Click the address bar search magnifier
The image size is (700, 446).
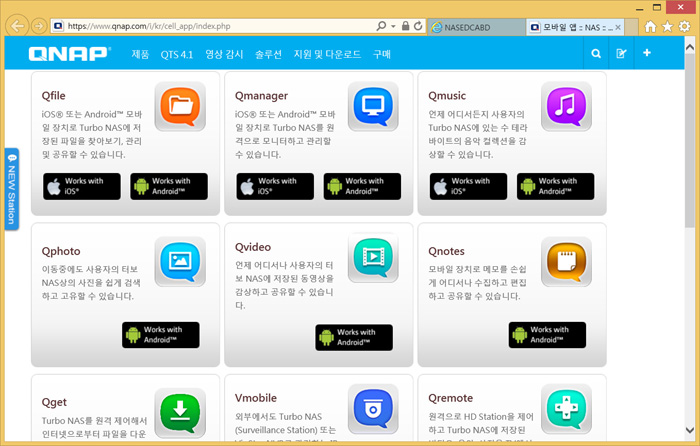(x=381, y=26)
